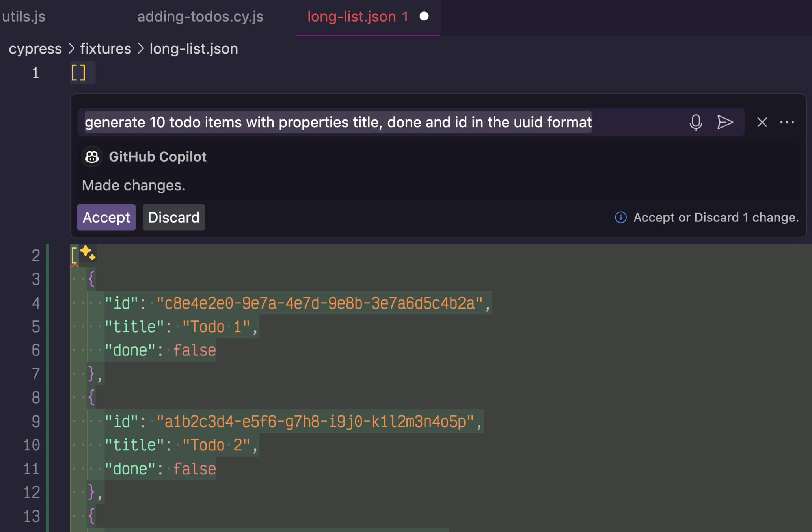This screenshot has height=532, width=812.
Task: Discard the Copilot change
Action: [173, 218]
